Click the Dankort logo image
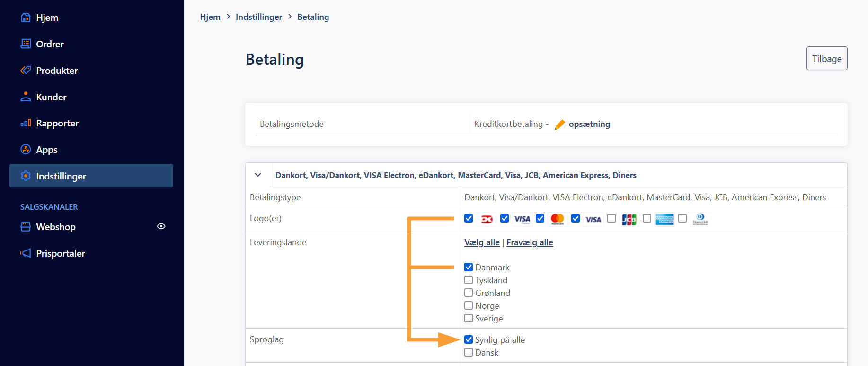 487,219
